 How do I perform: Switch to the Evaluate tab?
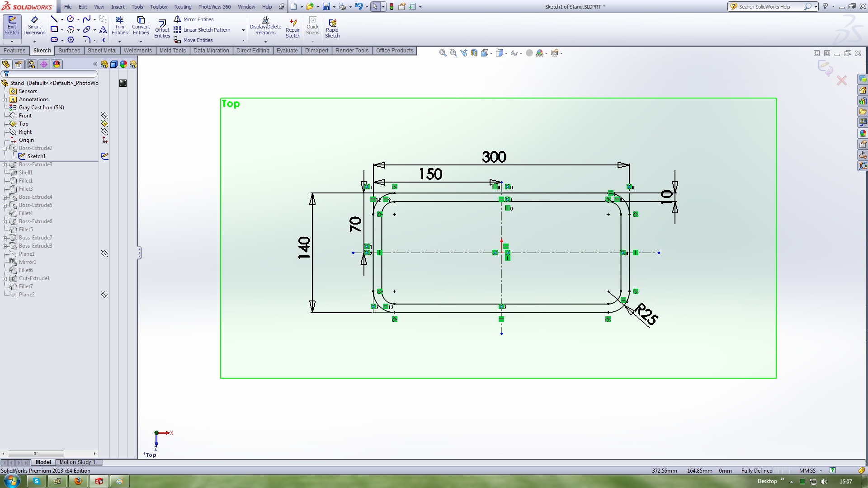(287, 51)
